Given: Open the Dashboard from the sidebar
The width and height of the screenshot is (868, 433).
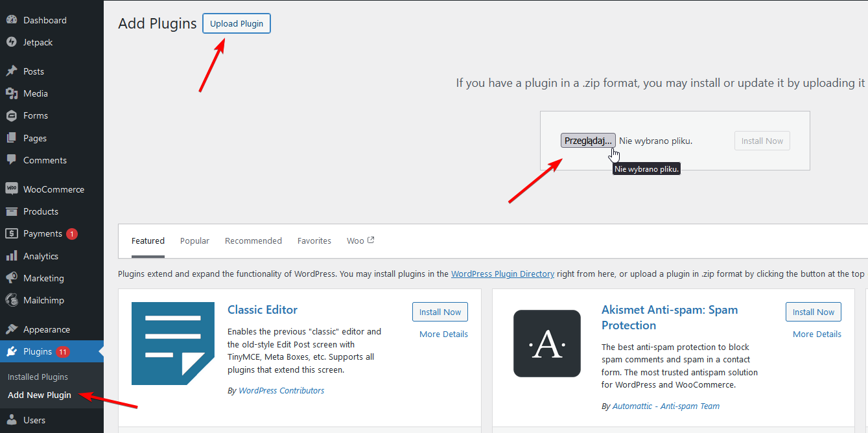Looking at the screenshot, I should click(x=12, y=19).
